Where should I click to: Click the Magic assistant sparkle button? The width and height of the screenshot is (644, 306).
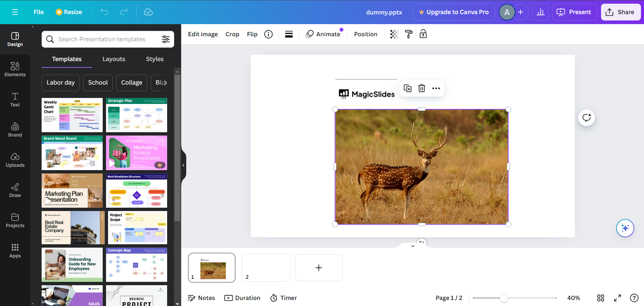point(625,228)
